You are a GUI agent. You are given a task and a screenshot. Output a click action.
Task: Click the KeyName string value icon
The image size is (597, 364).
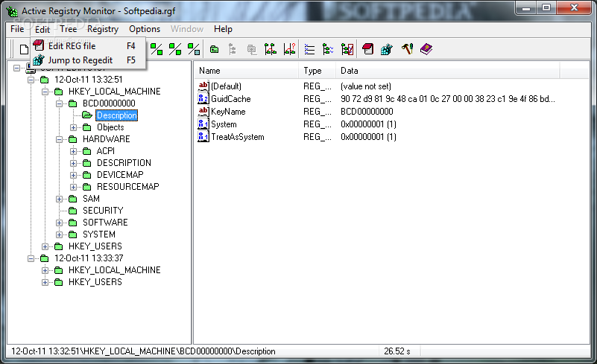point(203,111)
